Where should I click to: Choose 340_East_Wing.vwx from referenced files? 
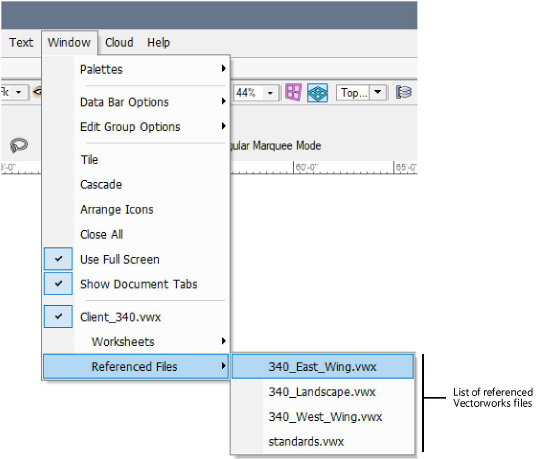coord(323,366)
